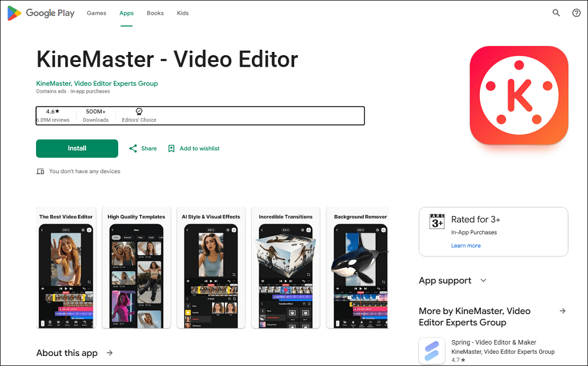Expand the App support section chevron
The height and width of the screenshot is (366, 588).
pos(484,281)
